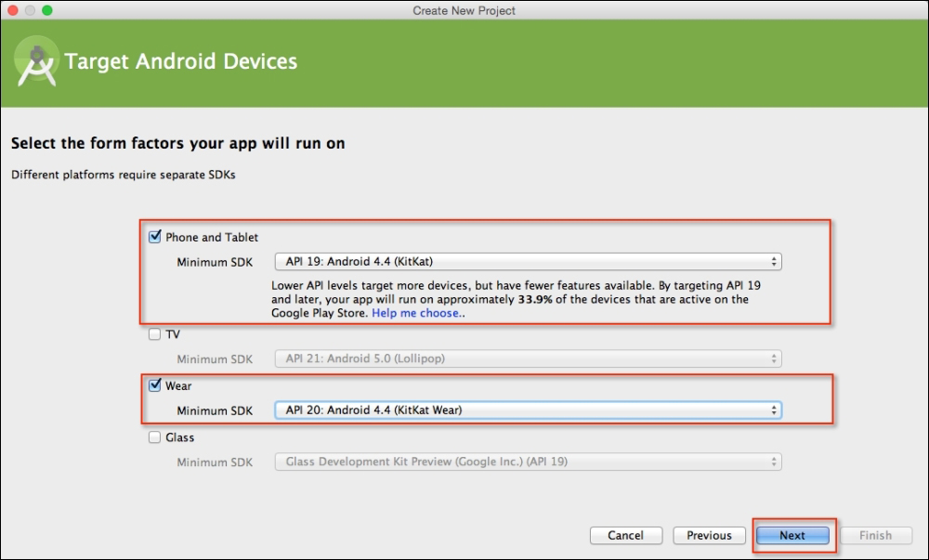Click the 'Select the form factors' heading

click(177, 143)
